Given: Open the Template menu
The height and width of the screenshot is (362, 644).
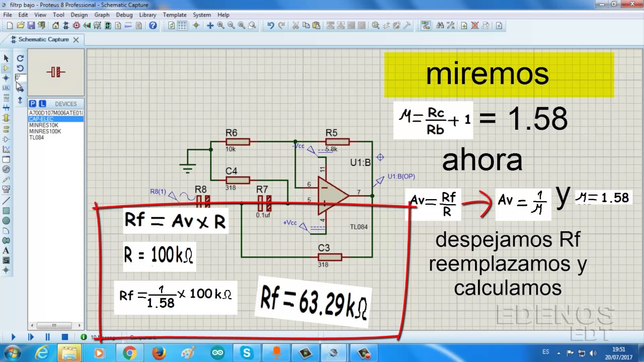Looking at the screenshot, I should click(175, 15).
